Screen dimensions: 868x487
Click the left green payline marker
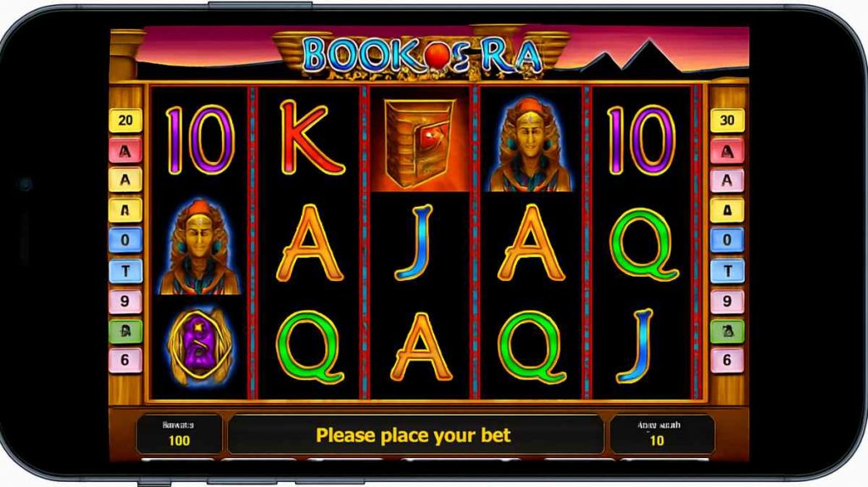click(125, 331)
